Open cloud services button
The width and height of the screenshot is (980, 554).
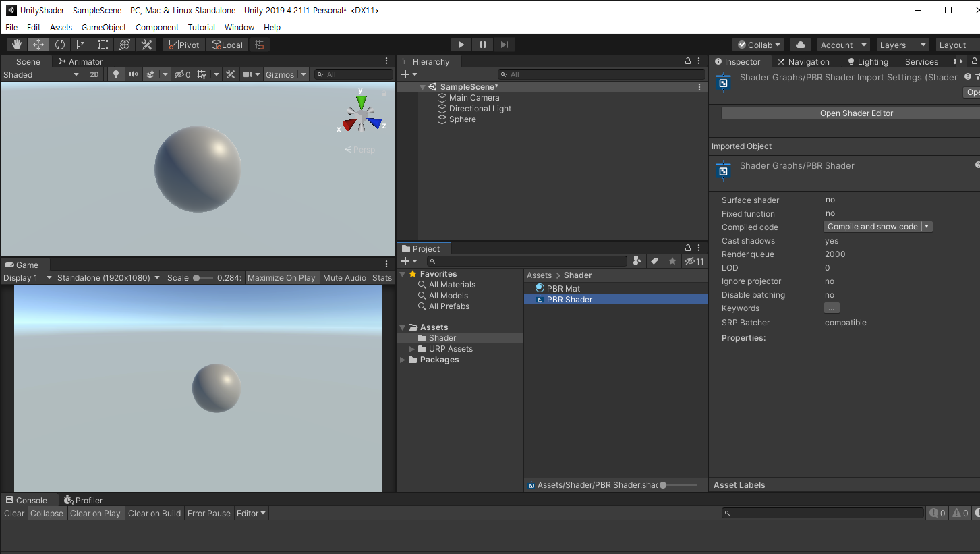click(801, 45)
